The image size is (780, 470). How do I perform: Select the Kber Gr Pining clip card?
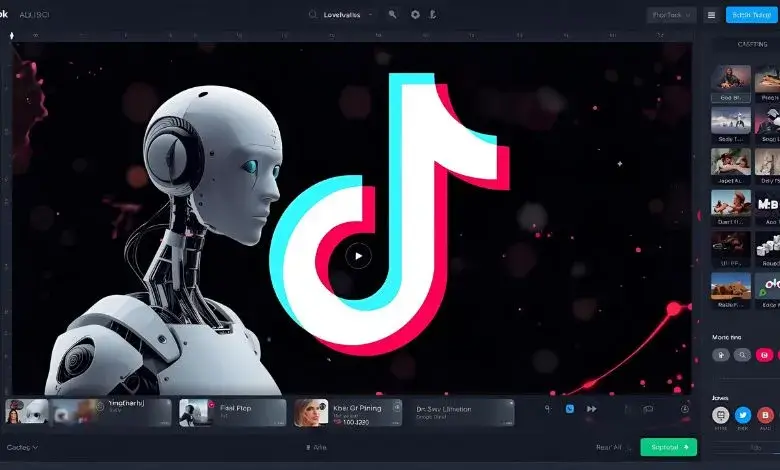click(348, 412)
